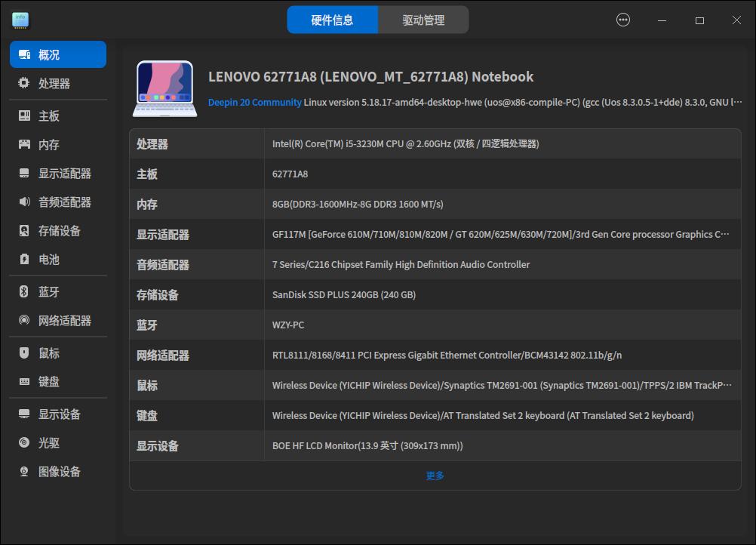Viewport: 756px width, 545px height.
Task: Click the Linux version 5.18.17 kernel text
Action: coord(523,102)
